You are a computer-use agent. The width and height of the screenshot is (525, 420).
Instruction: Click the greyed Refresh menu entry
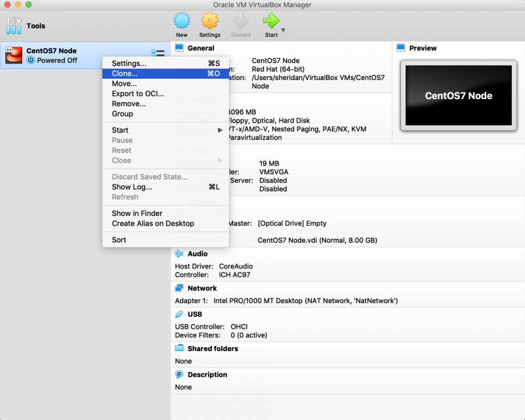pyautogui.click(x=166, y=197)
